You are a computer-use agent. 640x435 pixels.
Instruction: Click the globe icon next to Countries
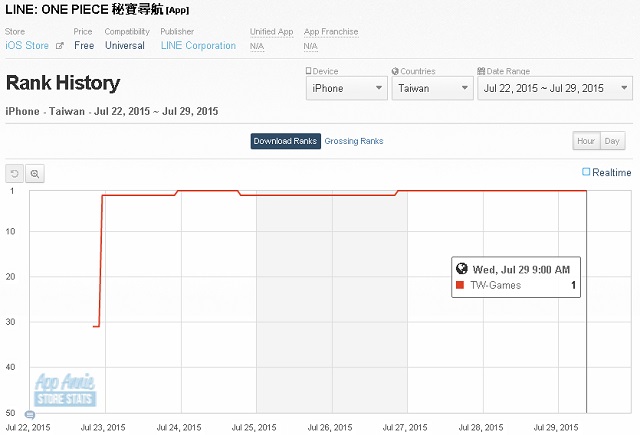(x=395, y=71)
